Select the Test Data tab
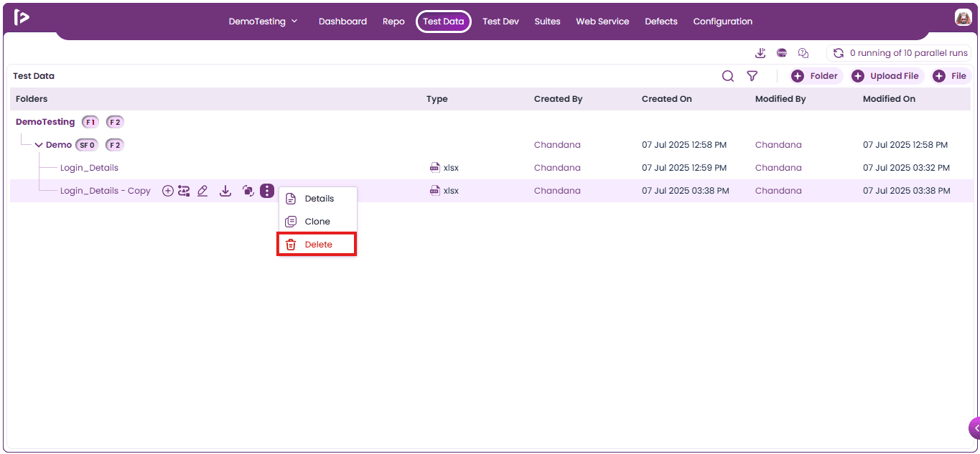980x454 pixels. (x=444, y=22)
